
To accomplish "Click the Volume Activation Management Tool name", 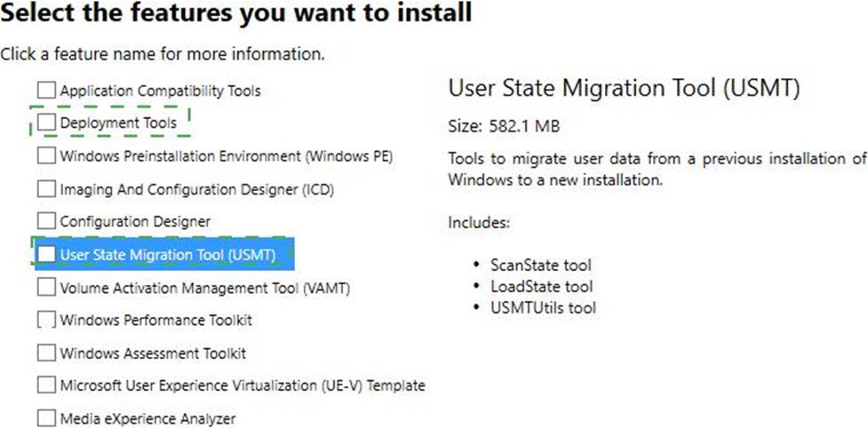I will (x=205, y=288).
